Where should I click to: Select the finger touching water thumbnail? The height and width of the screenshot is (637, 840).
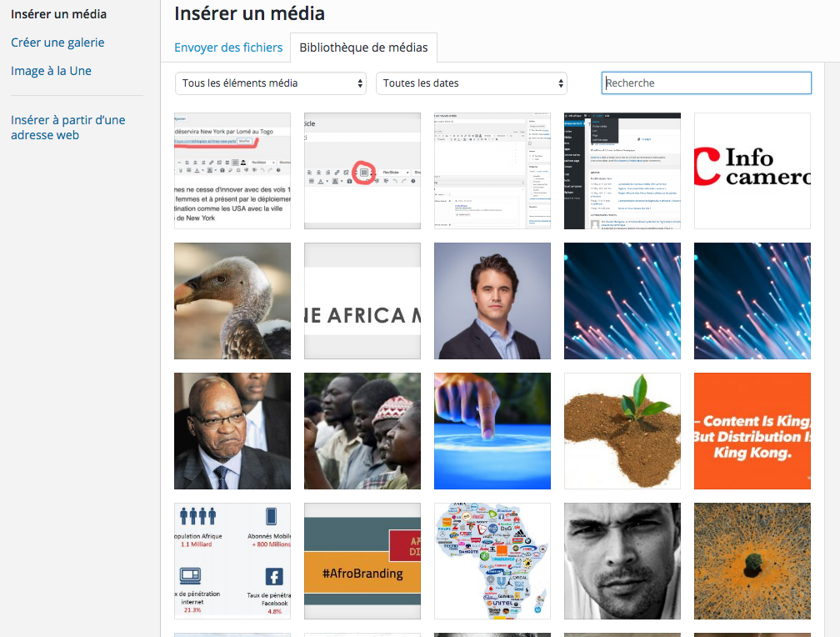click(492, 431)
